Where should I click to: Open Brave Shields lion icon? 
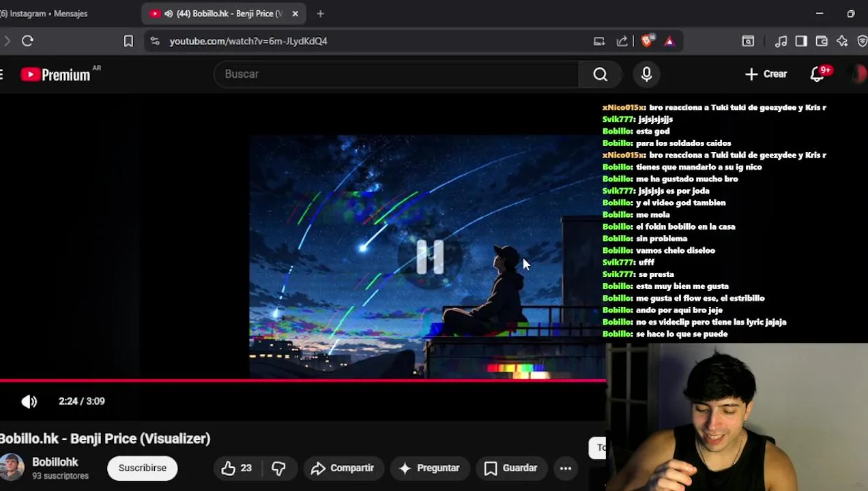pyautogui.click(x=647, y=41)
